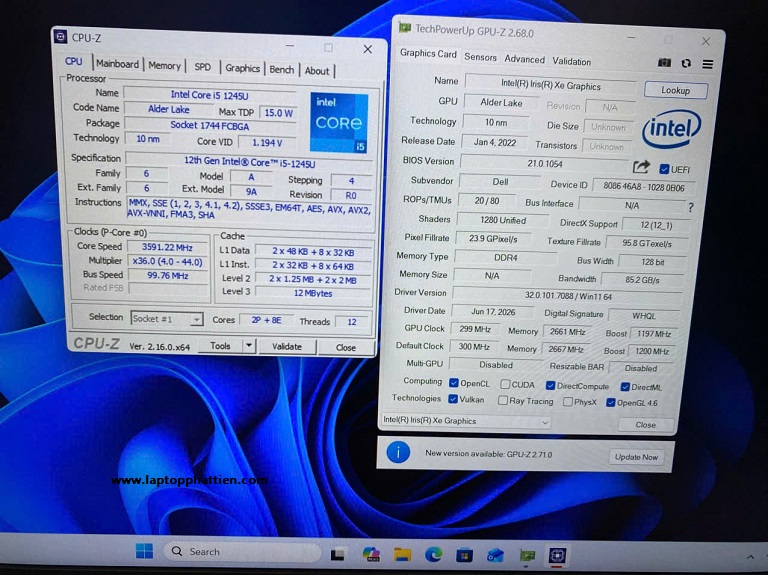The width and height of the screenshot is (768, 575).
Task: Select the Graphics Card tab in GPU-Z
Action: pyautogui.click(x=428, y=53)
